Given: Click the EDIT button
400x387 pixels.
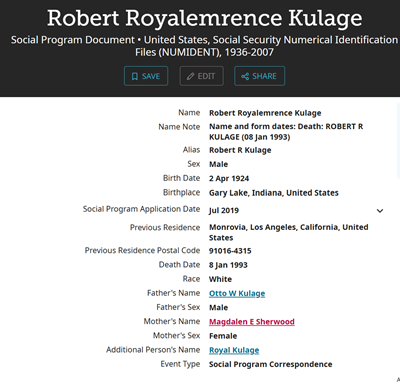Looking at the screenshot, I should 201,76.
